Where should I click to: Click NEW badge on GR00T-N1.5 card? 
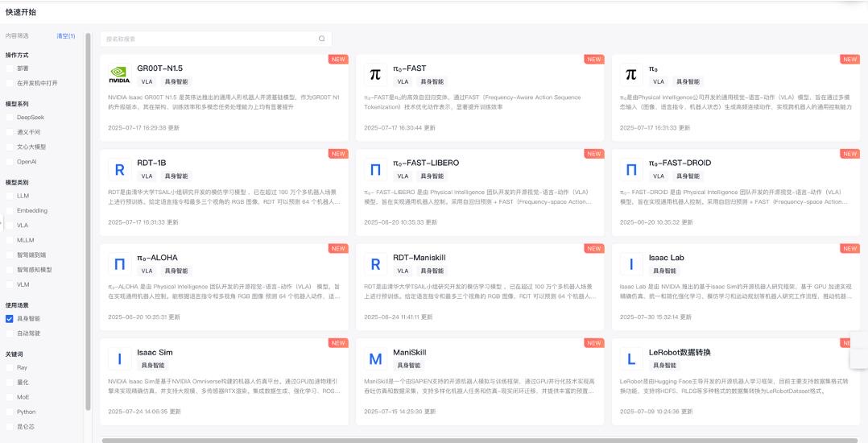click(x=338, y=60)
